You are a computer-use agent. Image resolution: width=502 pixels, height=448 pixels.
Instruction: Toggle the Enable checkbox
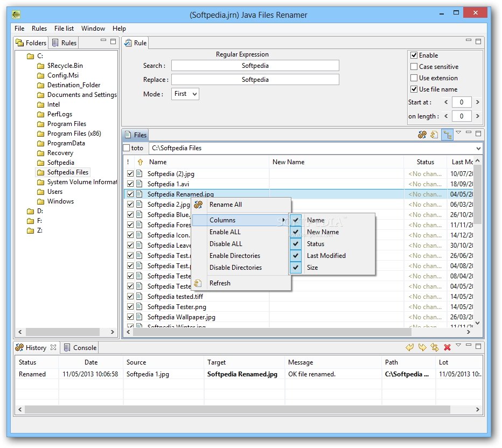pos(414,55)
